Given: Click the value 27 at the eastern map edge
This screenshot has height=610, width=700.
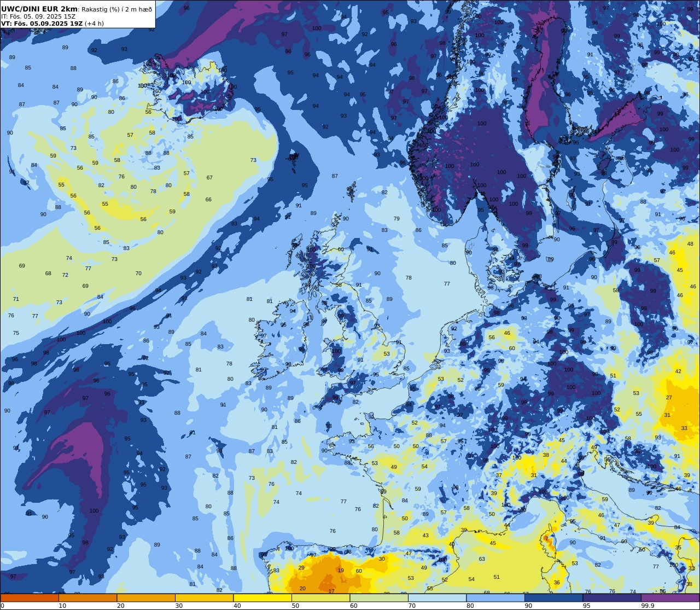Looking at the screenshot, I should coord(669,398).
